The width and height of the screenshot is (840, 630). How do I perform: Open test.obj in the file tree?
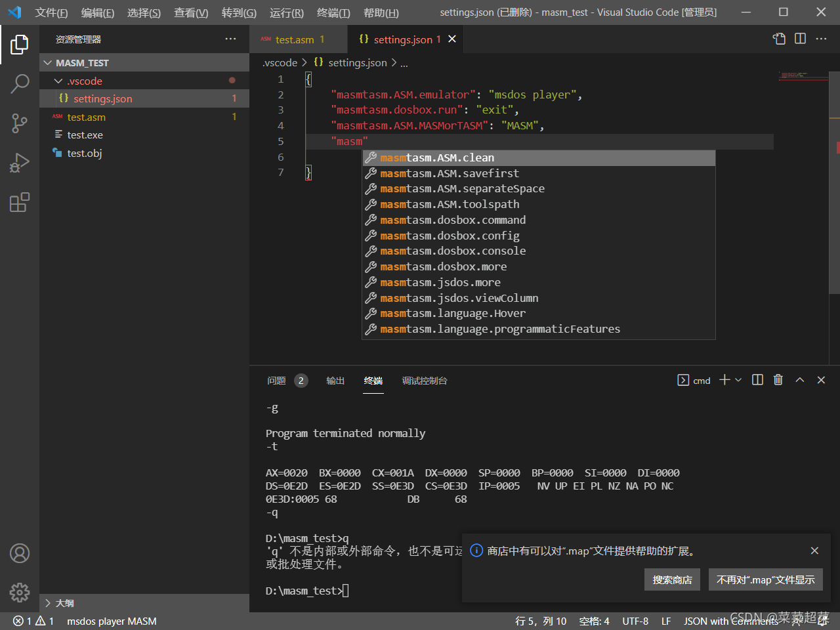pyautogui.click(x=144, y=153)
